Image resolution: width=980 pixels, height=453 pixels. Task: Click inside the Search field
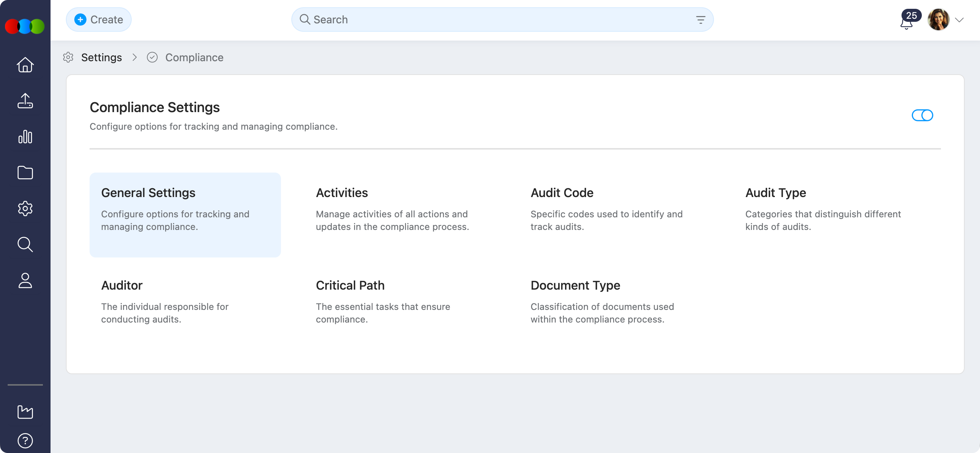pos(498,20)
